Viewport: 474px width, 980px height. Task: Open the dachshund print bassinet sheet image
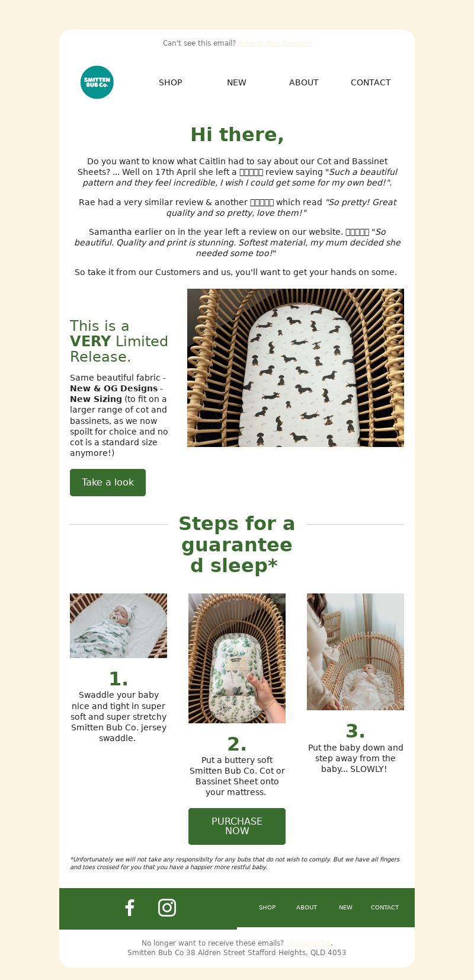point(296,368)
